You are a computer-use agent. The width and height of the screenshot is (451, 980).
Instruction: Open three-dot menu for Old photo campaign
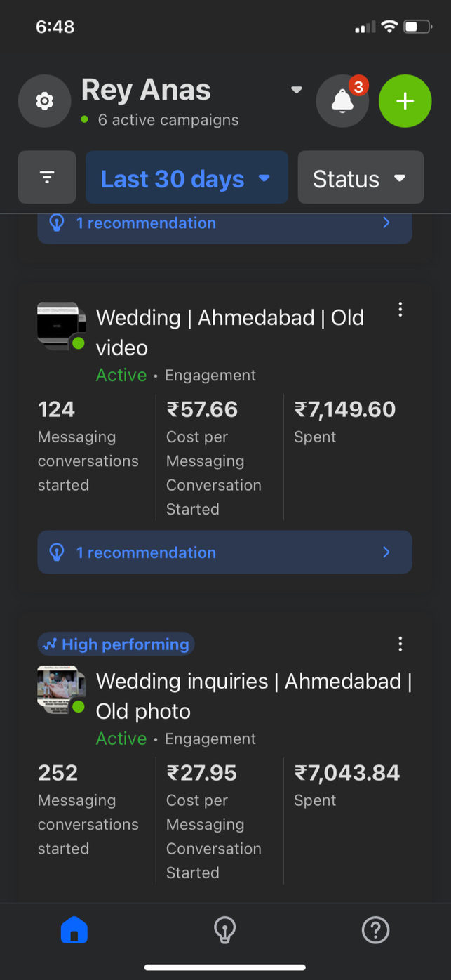point(400,644)
